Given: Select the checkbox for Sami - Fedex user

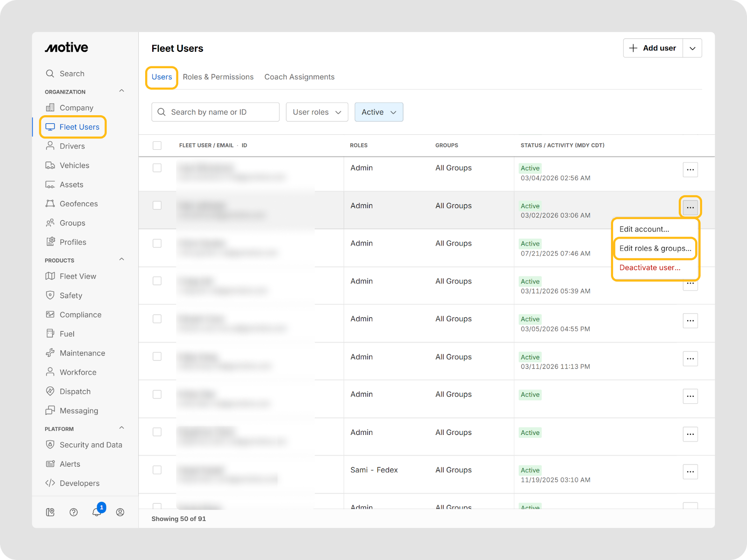Looking at the screenshot, I should tap(157, 470).
